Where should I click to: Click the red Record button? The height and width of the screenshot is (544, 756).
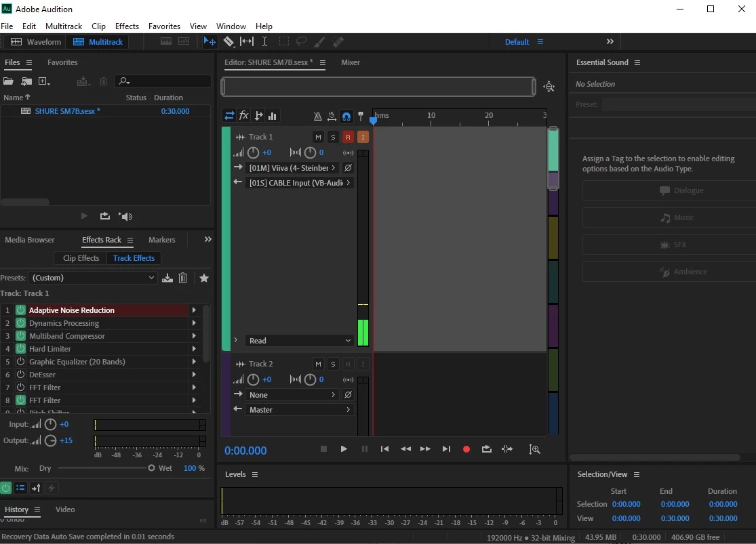(466, 449)
